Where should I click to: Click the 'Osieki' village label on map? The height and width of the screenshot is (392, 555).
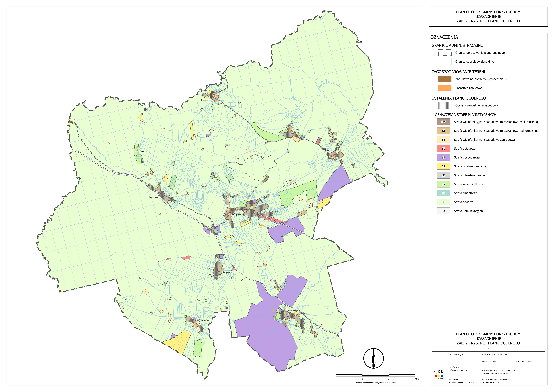tap(296, 130)
